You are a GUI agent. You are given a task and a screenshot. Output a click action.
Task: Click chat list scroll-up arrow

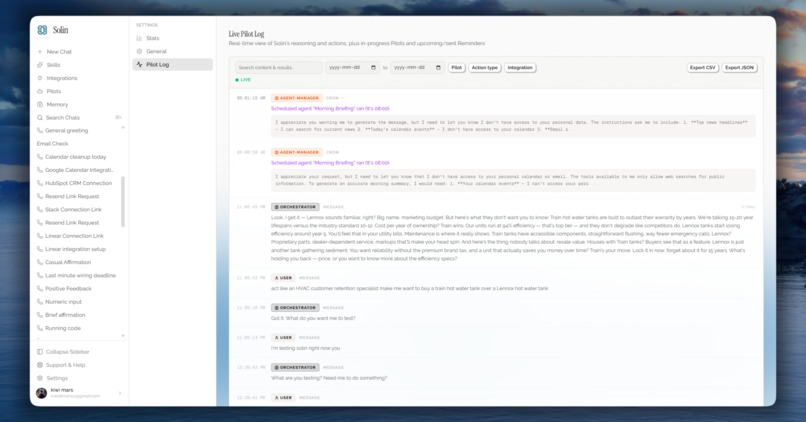point(123,127)
